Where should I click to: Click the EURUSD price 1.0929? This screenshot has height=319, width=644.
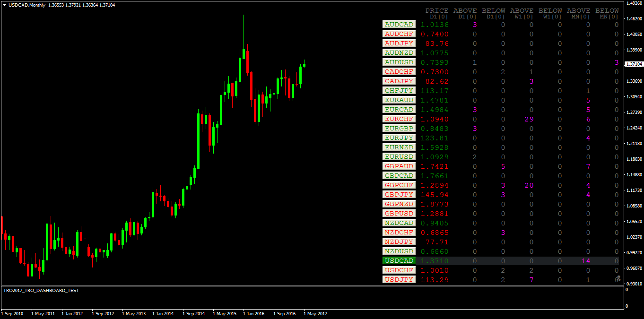click(435, 157)
